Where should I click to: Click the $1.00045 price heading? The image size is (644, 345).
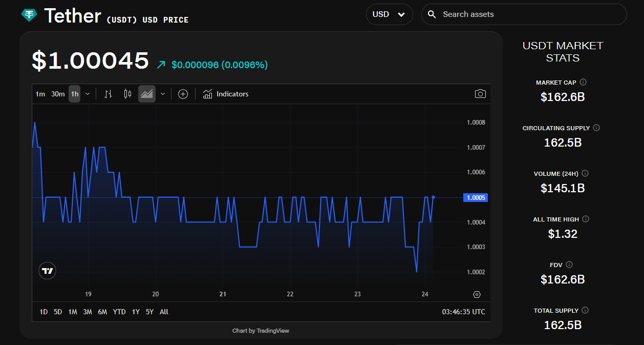(x=91, y=60)
